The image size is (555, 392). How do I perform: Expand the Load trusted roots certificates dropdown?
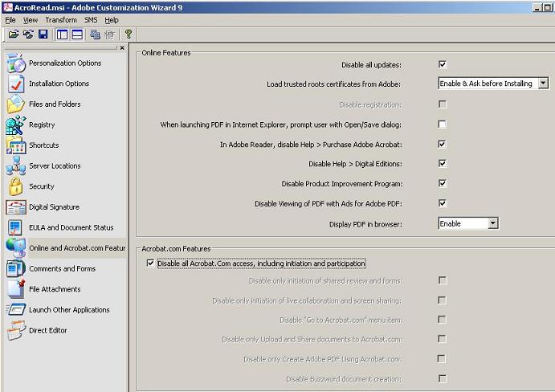point(543,84)
